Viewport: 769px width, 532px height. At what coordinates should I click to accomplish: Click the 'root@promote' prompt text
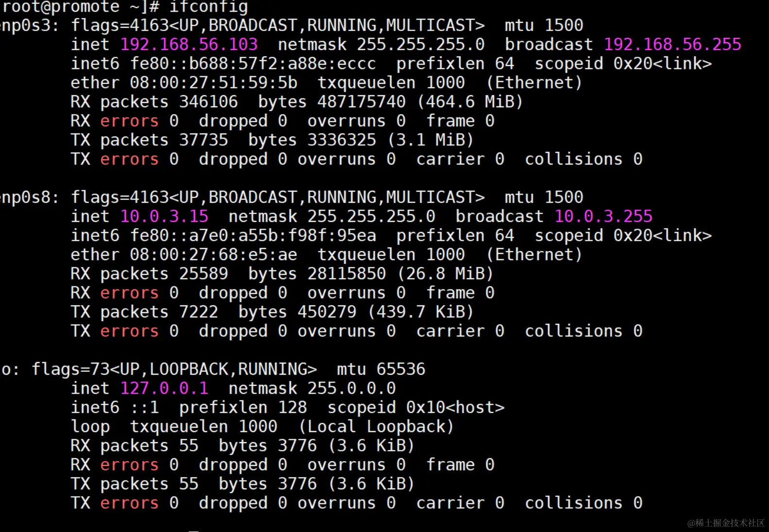tap(61, 7)
